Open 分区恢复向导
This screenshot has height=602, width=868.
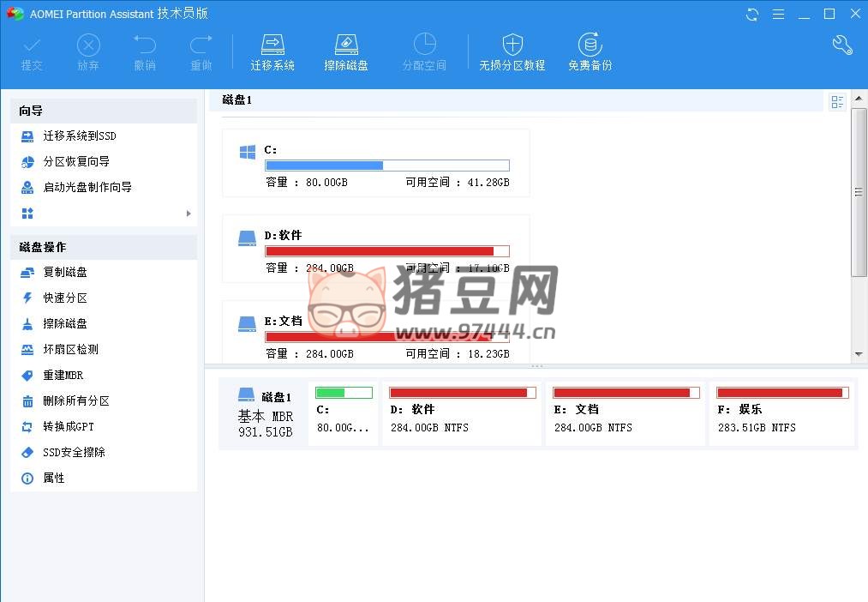[x=76, y=162]
